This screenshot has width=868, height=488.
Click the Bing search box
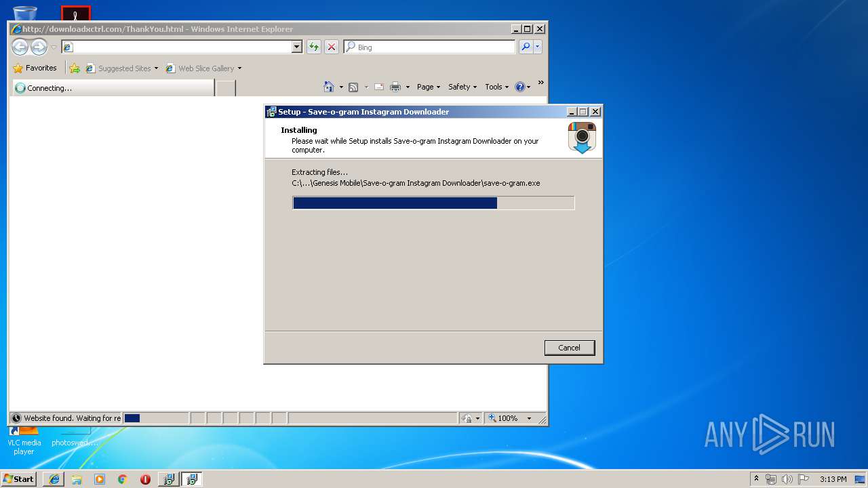pyautogui.click(x=429, y=47)
